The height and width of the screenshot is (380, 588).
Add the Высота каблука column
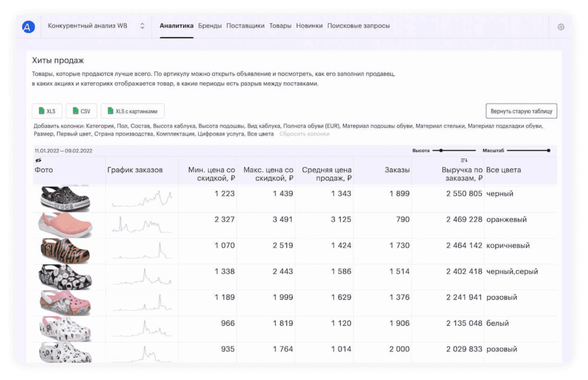[x=174, y=126]
